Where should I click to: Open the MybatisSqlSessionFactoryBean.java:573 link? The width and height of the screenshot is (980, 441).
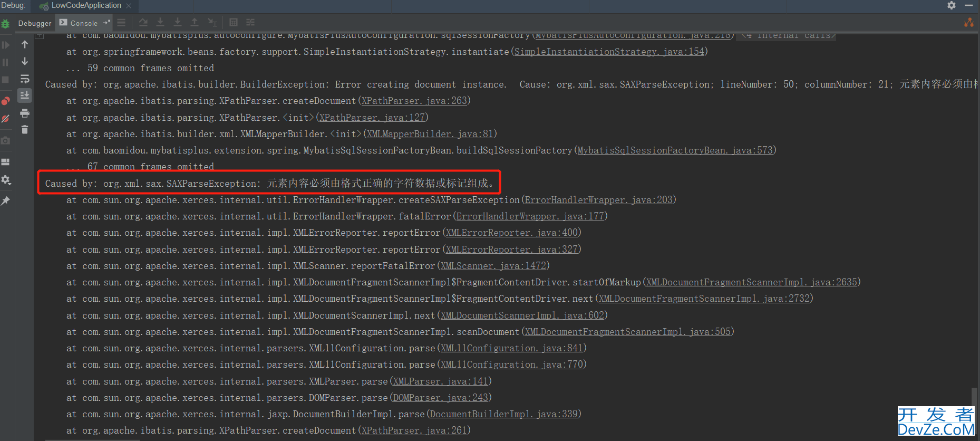click(675, 150)
